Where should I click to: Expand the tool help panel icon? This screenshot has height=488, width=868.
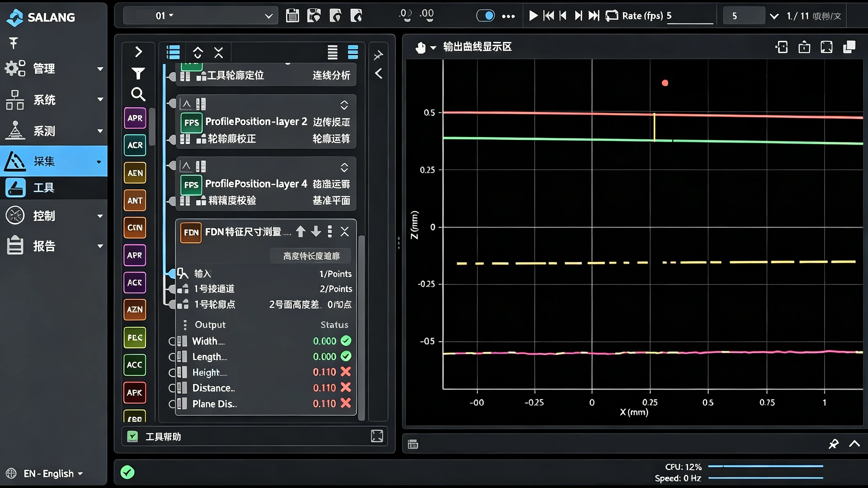pos(377,436)
